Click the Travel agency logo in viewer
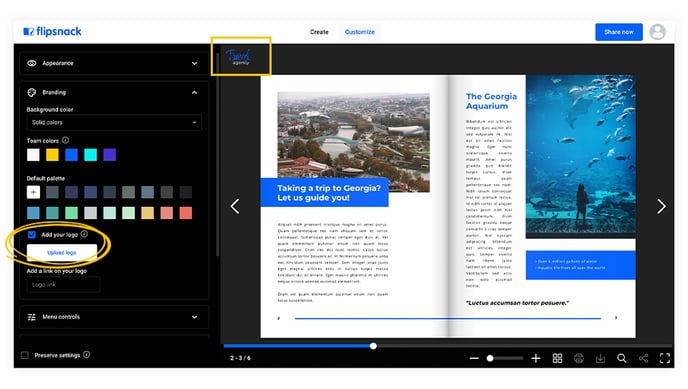The height and width of the screenshot is (389, 688). [239, 57]
